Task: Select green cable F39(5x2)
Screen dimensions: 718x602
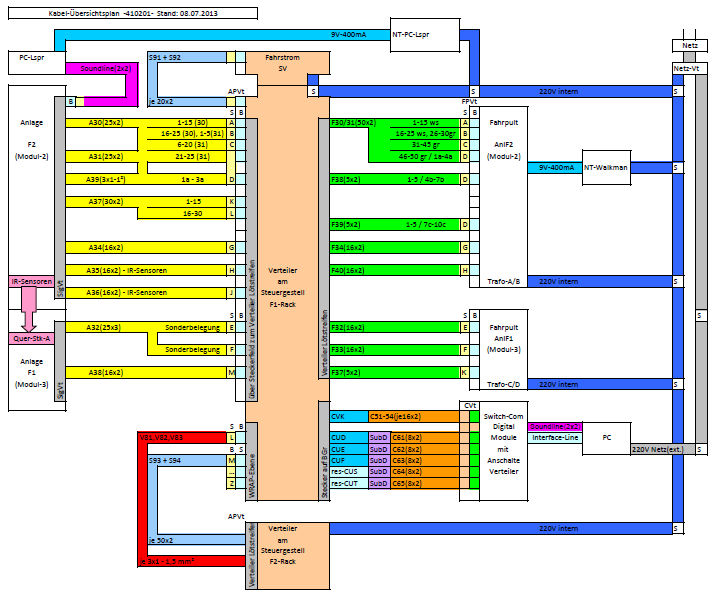Action: click(395, 225)
